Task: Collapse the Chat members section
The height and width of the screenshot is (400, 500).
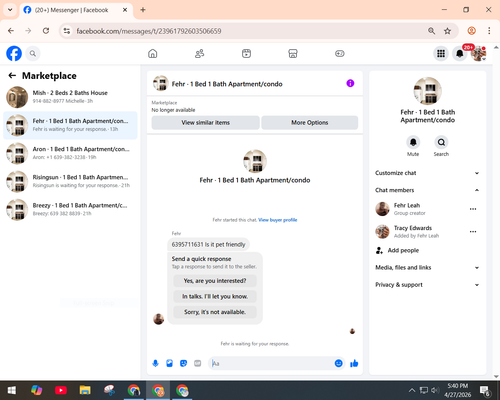Action: [x=427, y=190]
